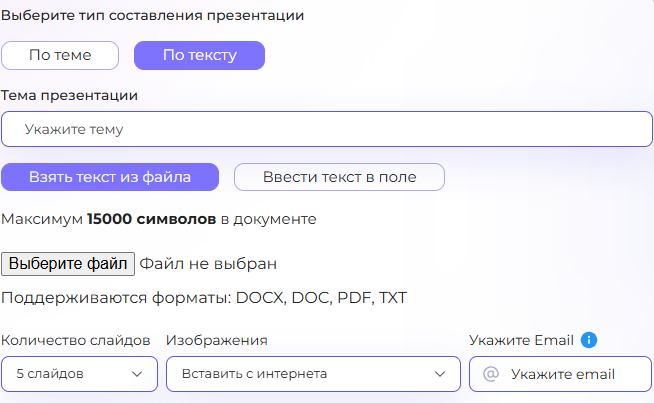Click the bold 15000 символов text
The height and width of the screenshot is (403, 654).
coord(151,218)
